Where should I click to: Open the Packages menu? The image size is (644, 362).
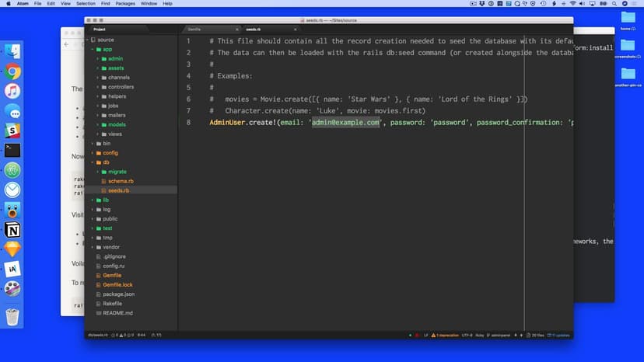pos(130,4)
